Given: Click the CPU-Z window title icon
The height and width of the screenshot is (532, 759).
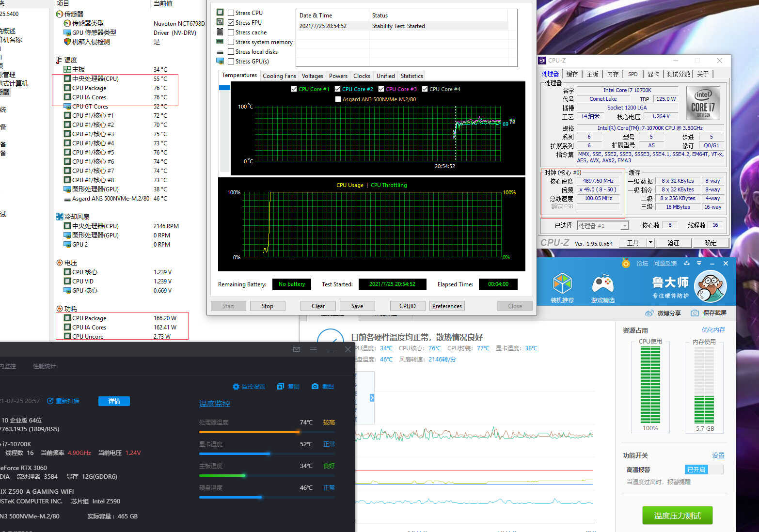Looking at the screenshot, I should click(542, 61).
